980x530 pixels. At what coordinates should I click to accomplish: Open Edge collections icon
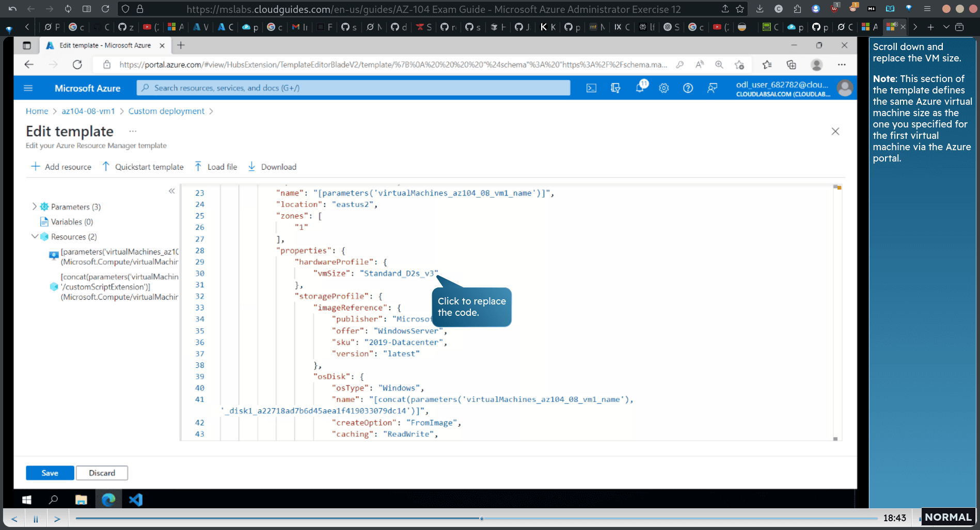791,65
